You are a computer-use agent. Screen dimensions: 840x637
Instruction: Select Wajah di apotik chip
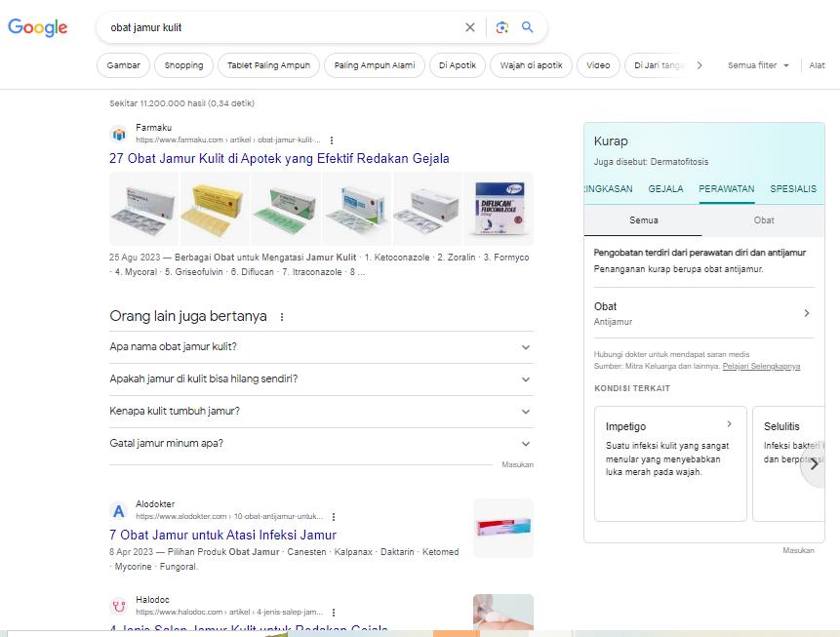[x=532, y=65]
